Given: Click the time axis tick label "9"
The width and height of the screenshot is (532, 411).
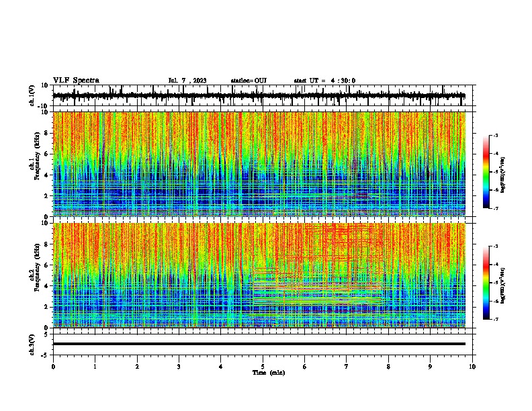Looking at the screenshot, I should [x=430, y=367].
